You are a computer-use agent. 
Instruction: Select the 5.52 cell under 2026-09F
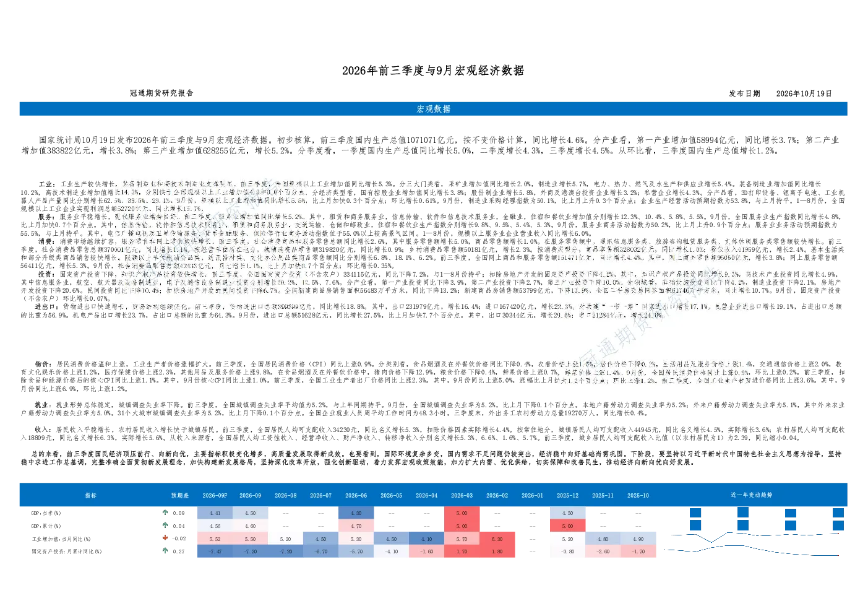[x=215, y=539]
